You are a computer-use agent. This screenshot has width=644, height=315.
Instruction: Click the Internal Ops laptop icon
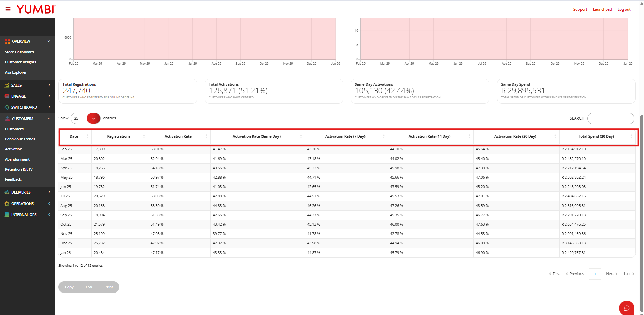[7, 215]
